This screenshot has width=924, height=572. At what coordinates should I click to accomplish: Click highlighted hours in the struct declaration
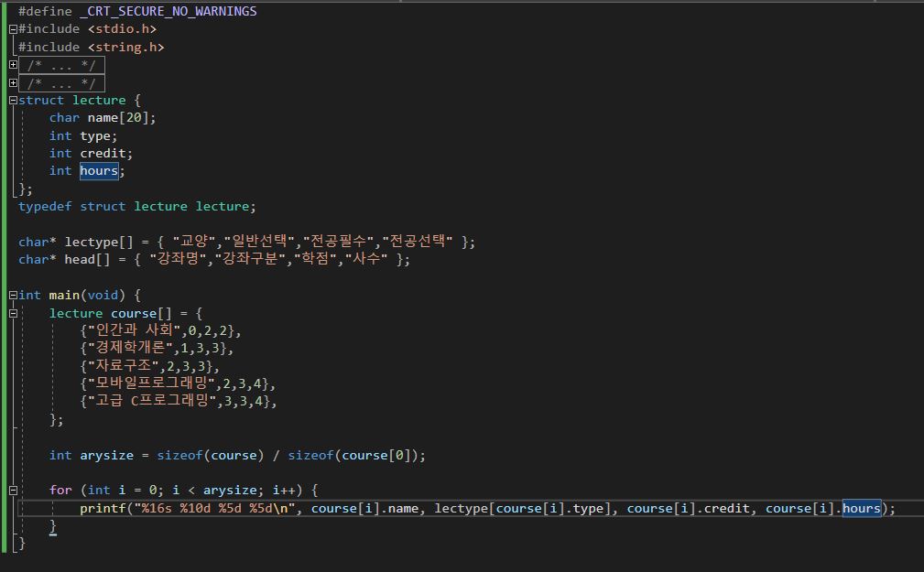click(x=99, y=171)
